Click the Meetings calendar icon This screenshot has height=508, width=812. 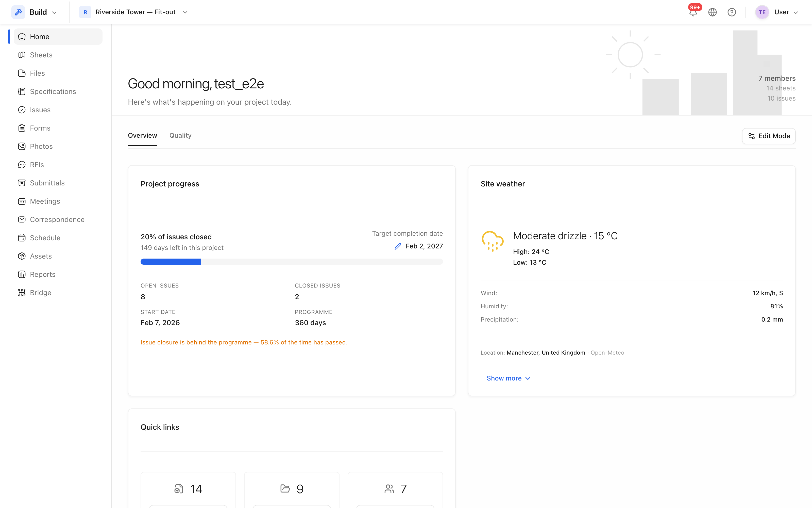click(x=22, y=201)
